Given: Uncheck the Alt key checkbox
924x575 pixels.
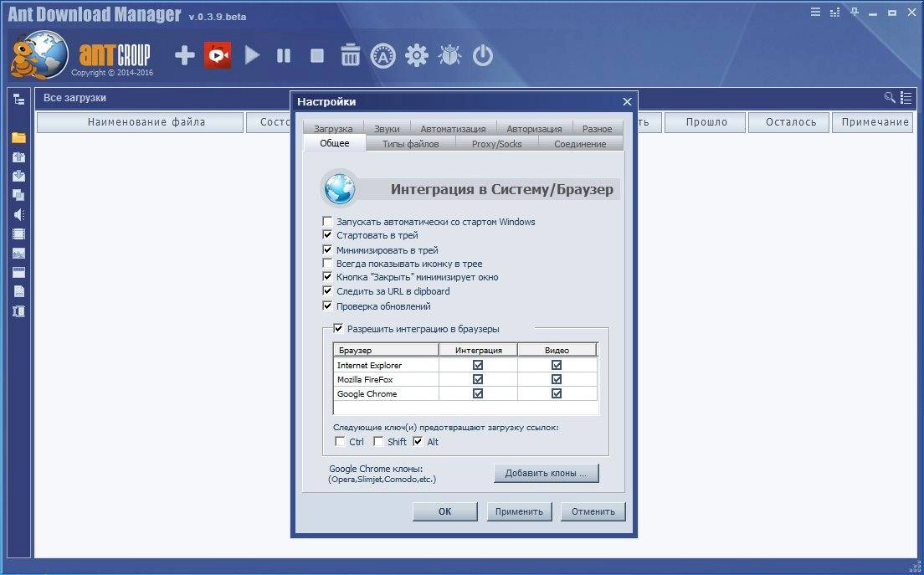Looking at the screenshot, I should 418,441.
